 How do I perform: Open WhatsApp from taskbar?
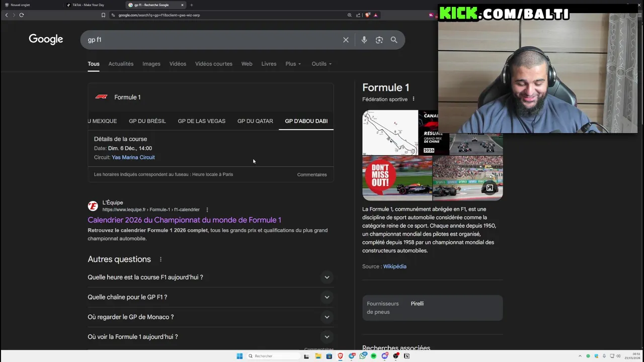point(363,356)
